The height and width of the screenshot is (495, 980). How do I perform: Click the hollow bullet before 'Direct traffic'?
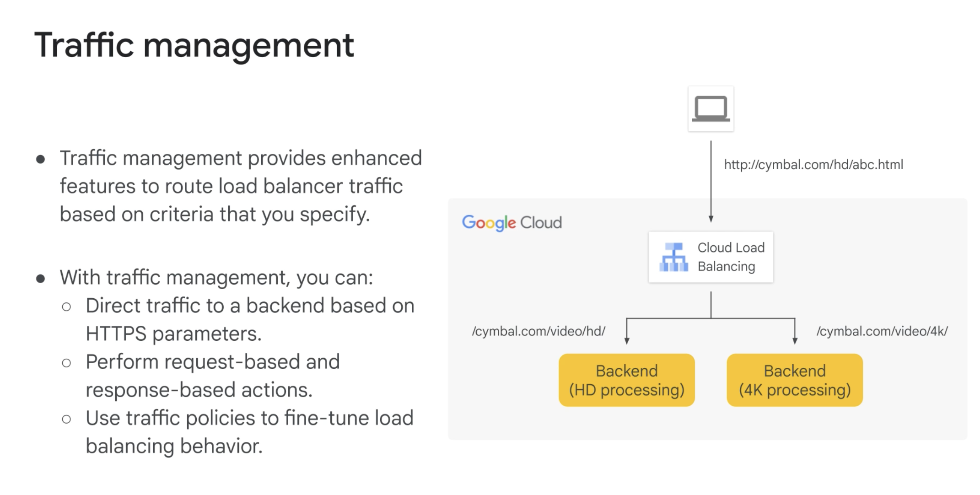pyautogui.click(x=66, y=307)
